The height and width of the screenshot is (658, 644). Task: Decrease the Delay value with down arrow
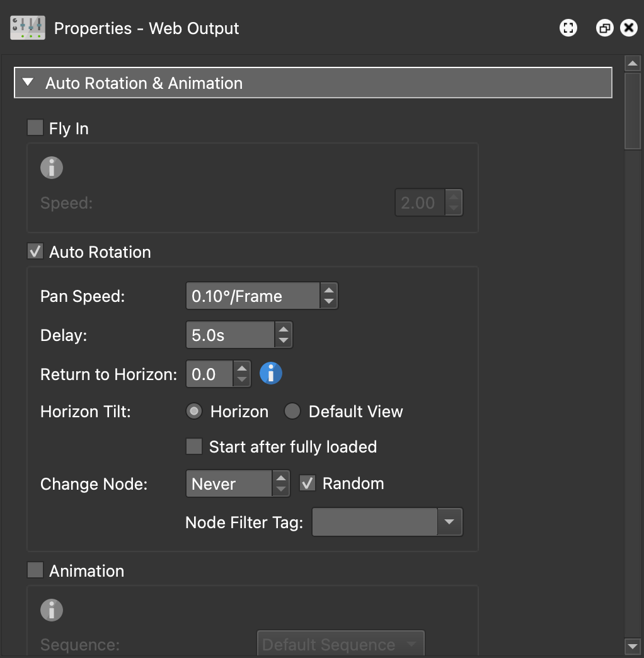(x=284, y=340)
